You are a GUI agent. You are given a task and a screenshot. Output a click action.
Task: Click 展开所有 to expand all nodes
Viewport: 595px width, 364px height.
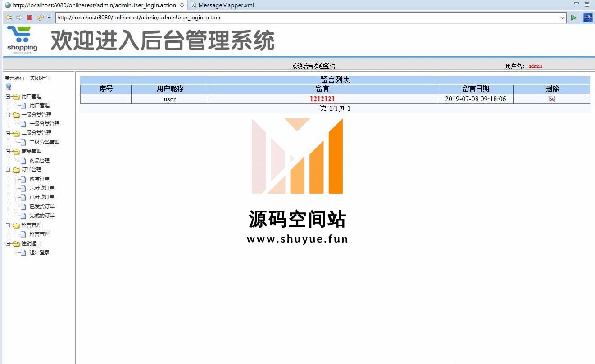pos(14,78)
